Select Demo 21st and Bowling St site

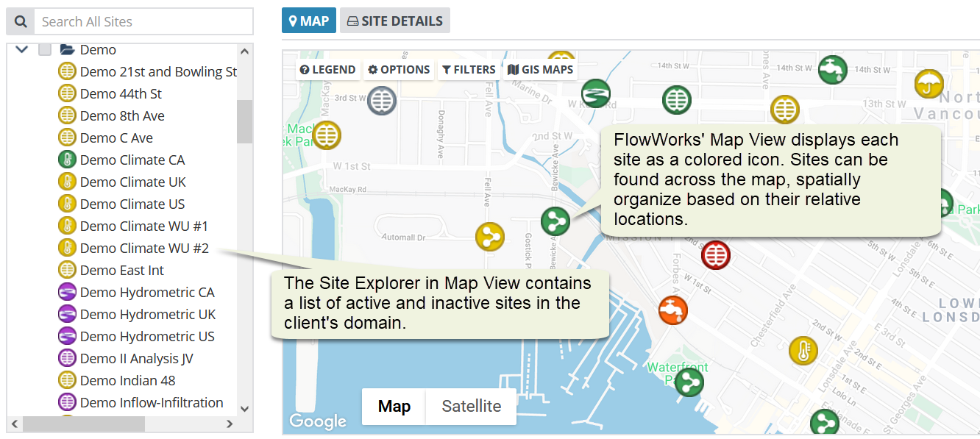[158, 71]
